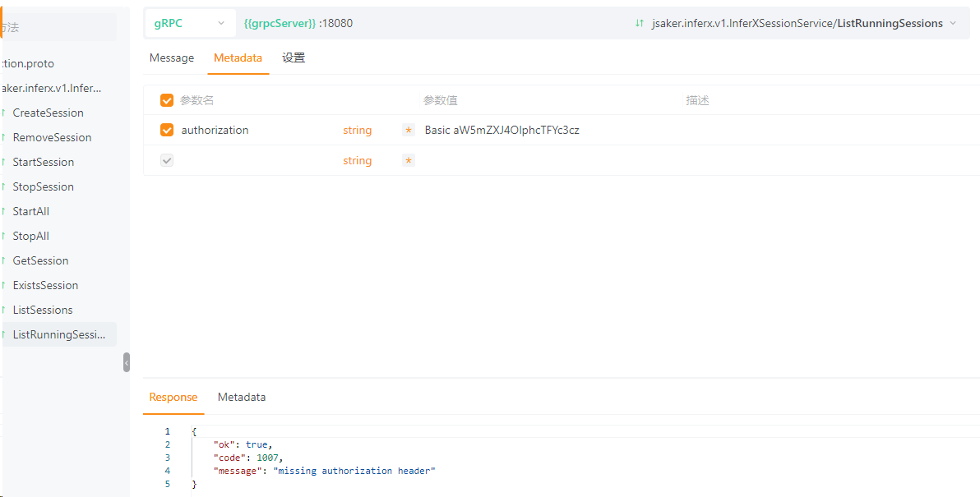Click the required asterisk icon on empty row

(x=409, y=161)
